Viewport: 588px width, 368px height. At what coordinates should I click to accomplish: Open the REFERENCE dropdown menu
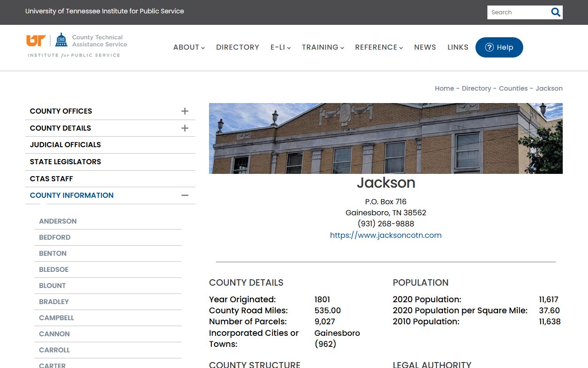379,47
